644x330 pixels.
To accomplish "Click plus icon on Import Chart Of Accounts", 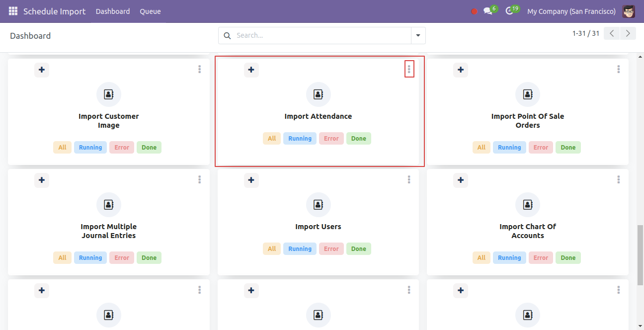I will tap(461, 180).
